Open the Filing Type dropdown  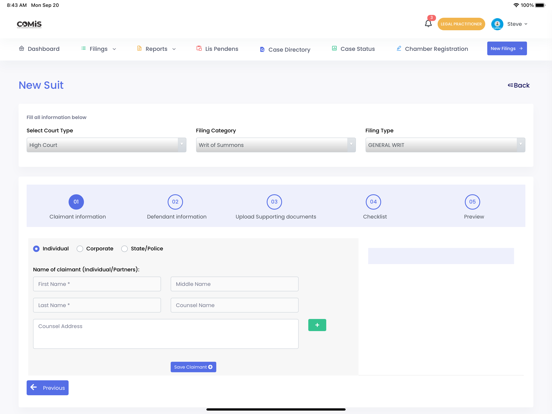coord(445,145)
